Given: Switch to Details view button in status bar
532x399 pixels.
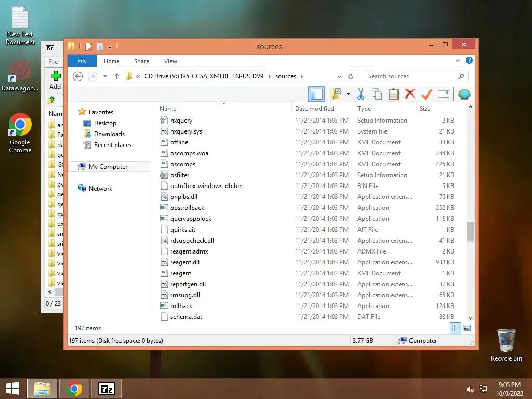Looking at the screenshot, I should 456,328.
